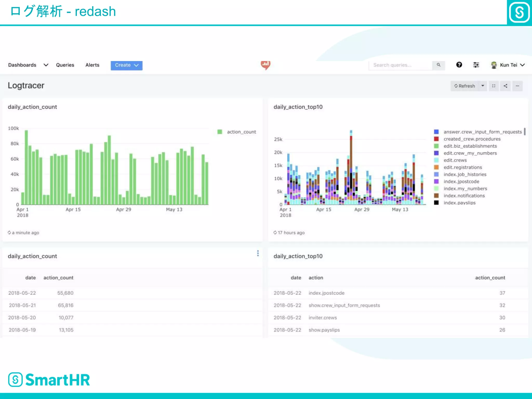
Task: Toggle index.notifications legend series
Action: [464, 196]
